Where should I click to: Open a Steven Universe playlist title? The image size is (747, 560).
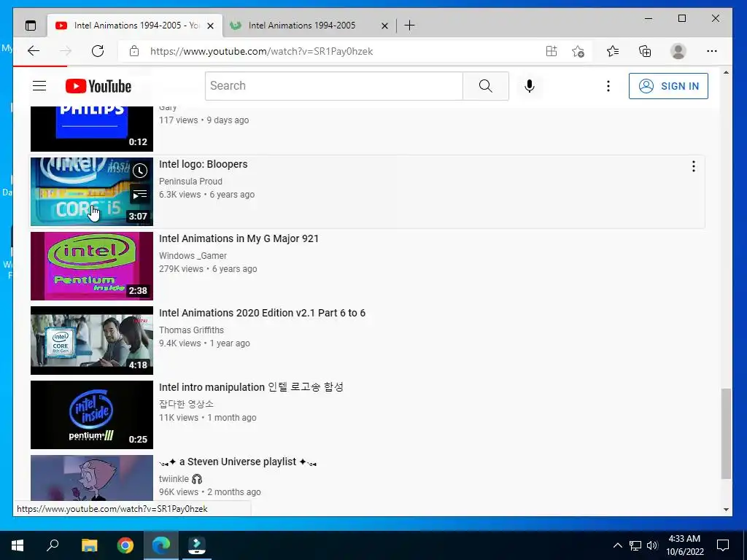tap(238, 462)
